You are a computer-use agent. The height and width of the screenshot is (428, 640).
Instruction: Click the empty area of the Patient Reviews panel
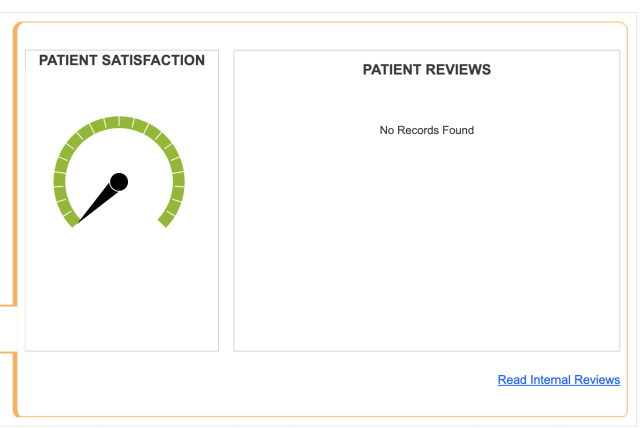tap(426, 250)
